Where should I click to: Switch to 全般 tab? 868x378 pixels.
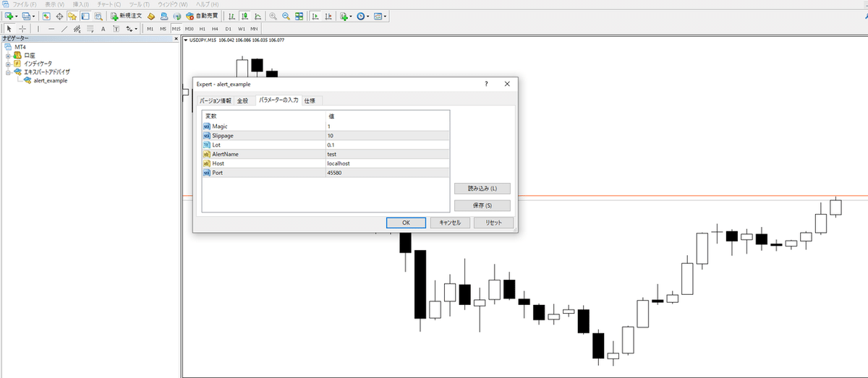point(242,100)
